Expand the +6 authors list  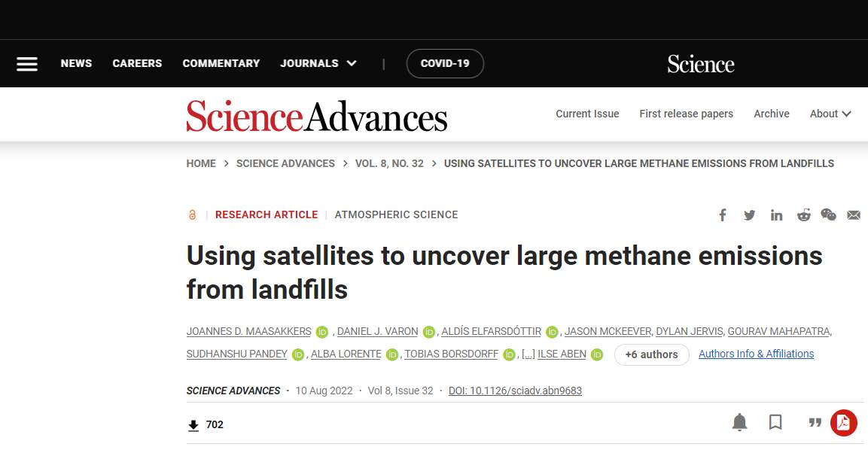pos(651,354)
